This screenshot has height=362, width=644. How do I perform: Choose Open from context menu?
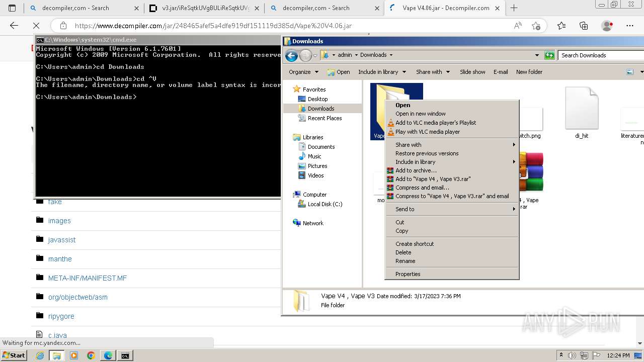click(x=452, y=105)
